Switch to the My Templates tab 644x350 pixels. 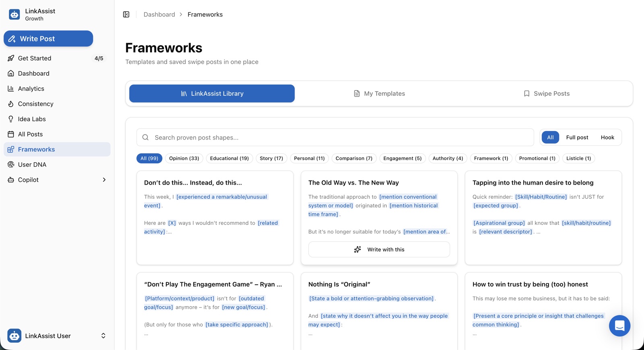379,93
